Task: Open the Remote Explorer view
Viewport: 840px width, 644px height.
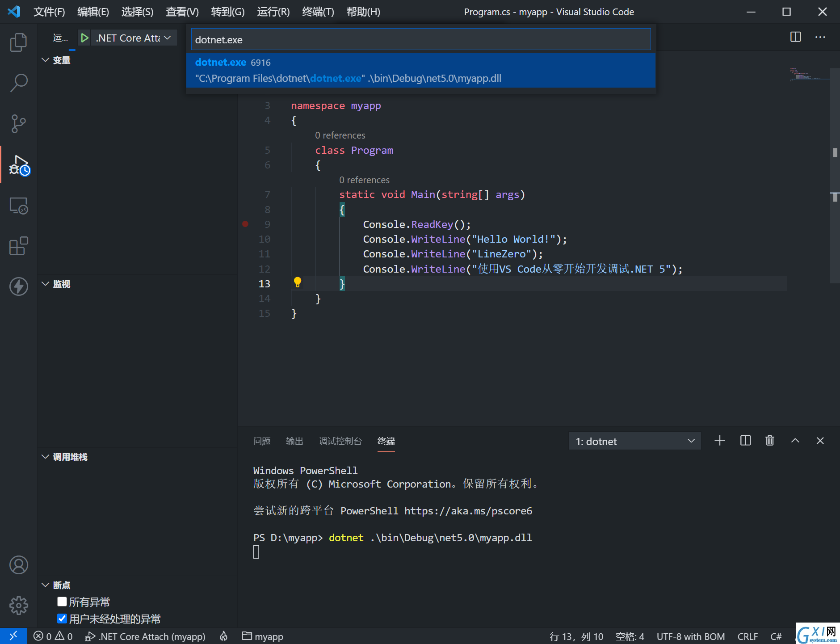Action: [x=18, y=206]
